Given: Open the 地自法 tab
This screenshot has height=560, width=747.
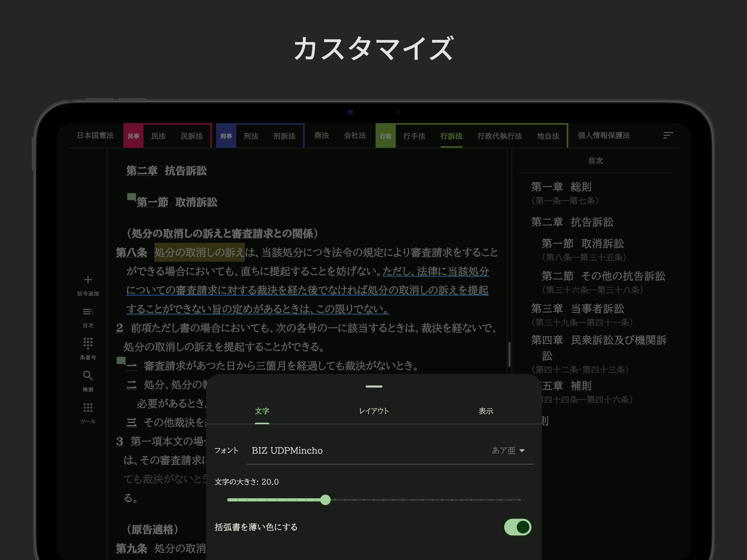Looking at the screenshot, I should click(548, 136).
